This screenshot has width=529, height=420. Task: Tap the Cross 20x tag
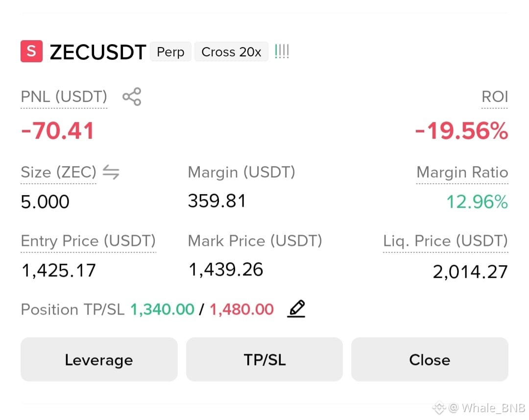click(x=231, y=51)
